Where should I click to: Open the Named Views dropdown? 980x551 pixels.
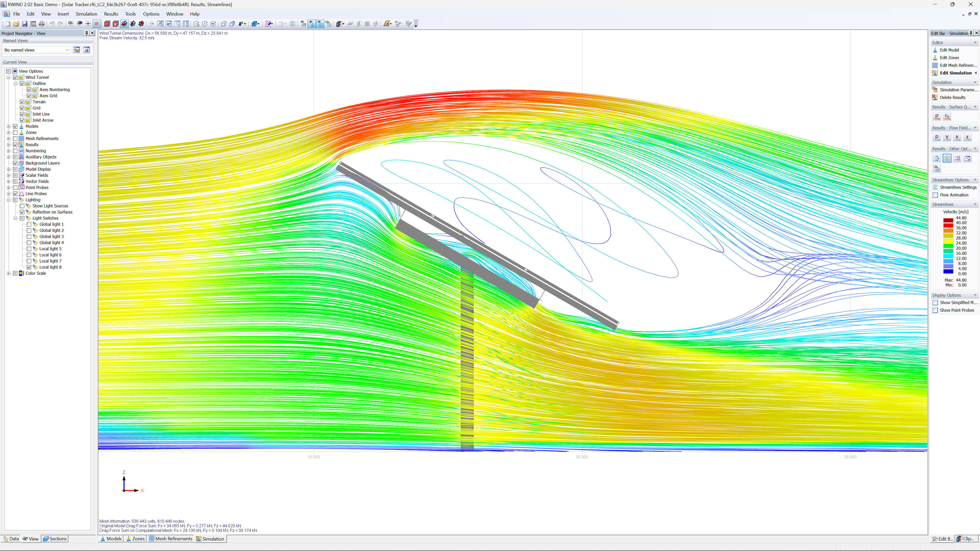[x=67, y=50]
